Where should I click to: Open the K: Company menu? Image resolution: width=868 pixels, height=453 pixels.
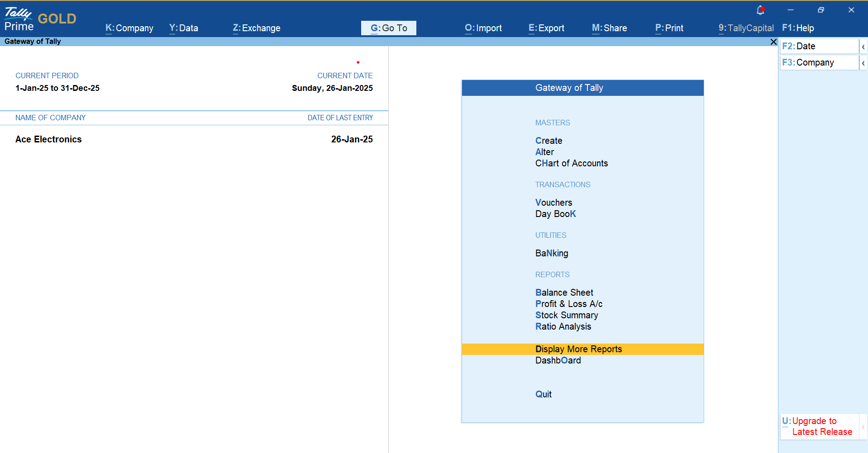point(129,28)
